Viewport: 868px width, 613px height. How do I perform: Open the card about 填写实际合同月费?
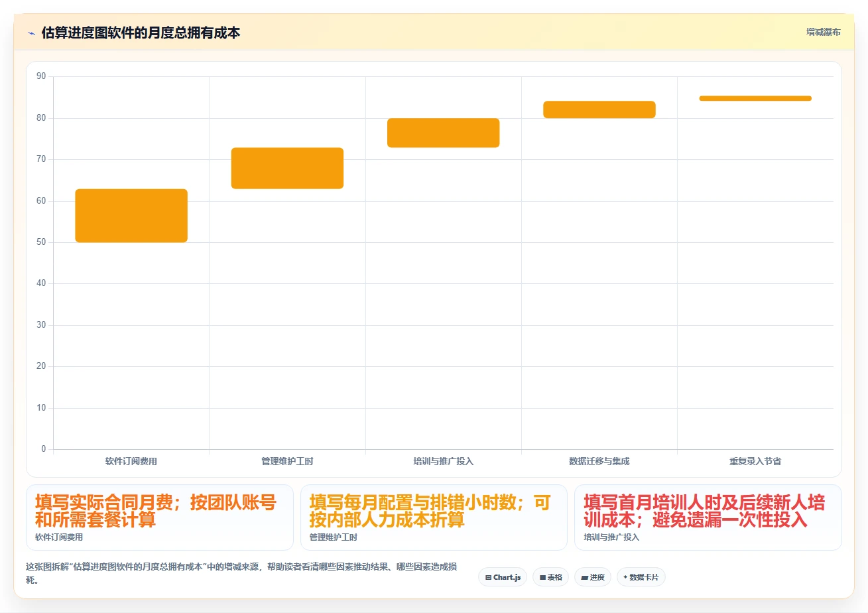(x=160, y=517)
